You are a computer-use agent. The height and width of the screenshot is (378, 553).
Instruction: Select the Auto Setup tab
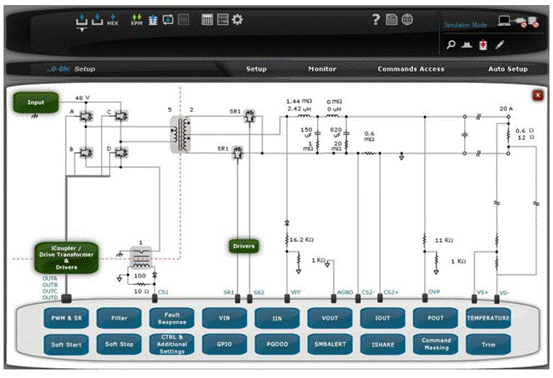[x=508, y=69]
